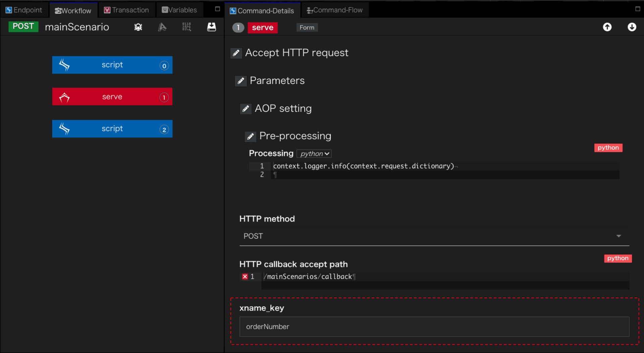Click the POST method badge
The image size is (644, 353).
23,27
